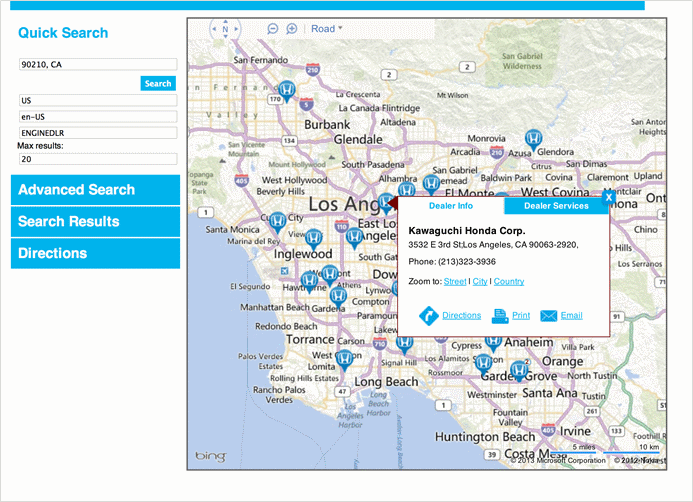Click the Max results input field

pos(97,159)
